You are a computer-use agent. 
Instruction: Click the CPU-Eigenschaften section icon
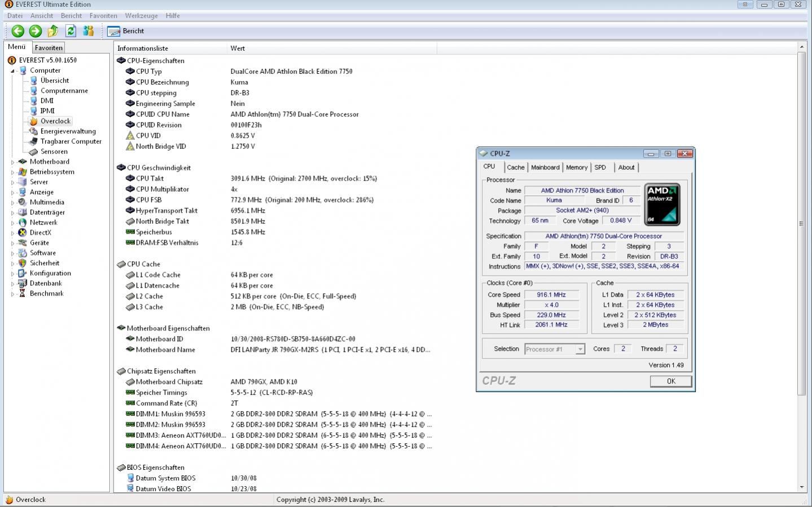121,60
